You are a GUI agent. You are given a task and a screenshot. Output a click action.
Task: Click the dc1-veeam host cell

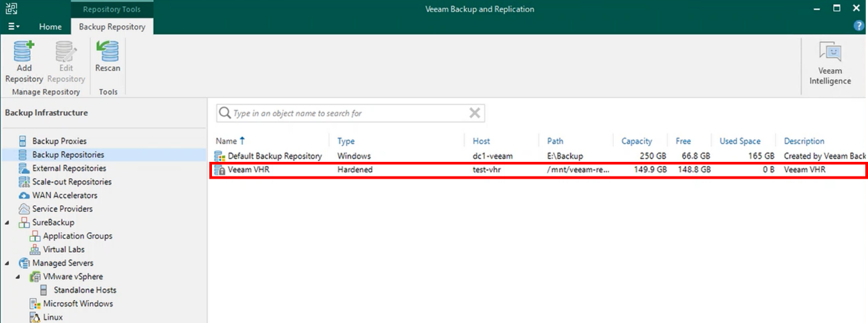[x=492, y=156]
